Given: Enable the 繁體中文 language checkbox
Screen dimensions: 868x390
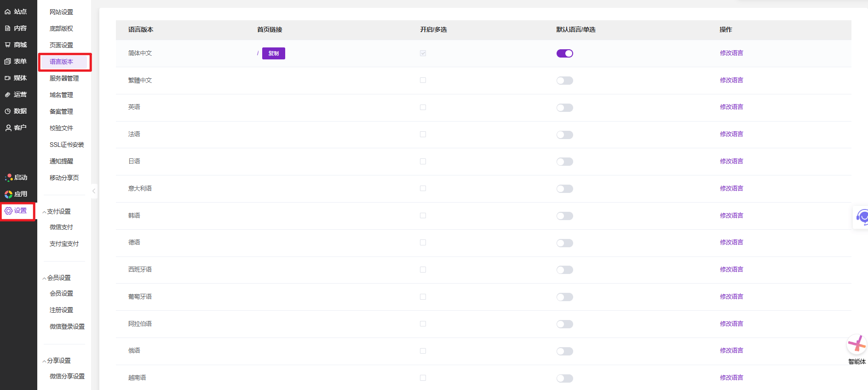Looking at the screenshot, I should click(x=423, y=81).
